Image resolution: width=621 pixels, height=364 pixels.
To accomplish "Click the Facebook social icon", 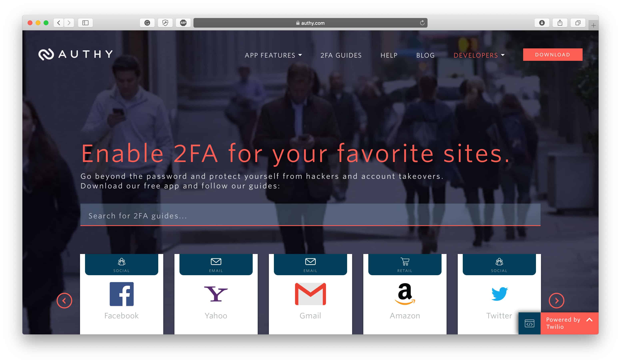I will 121,294.
